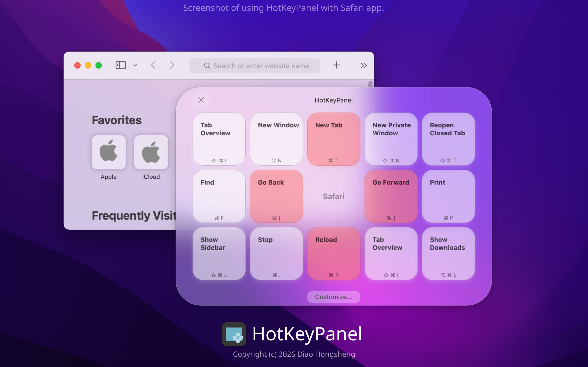Expand the toolbar overflow double chevron

pyautogui.click(x=363, y=65)
